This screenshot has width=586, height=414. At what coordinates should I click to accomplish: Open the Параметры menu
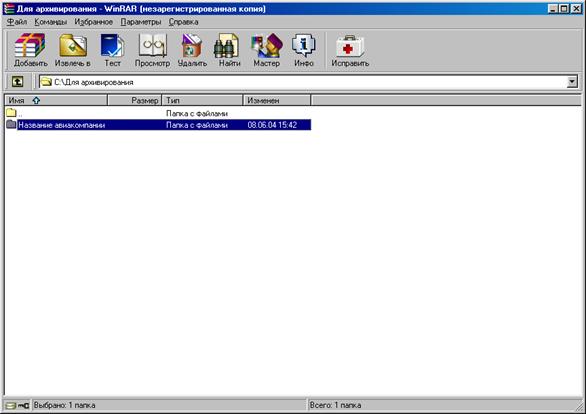click(x=141, y=22)
